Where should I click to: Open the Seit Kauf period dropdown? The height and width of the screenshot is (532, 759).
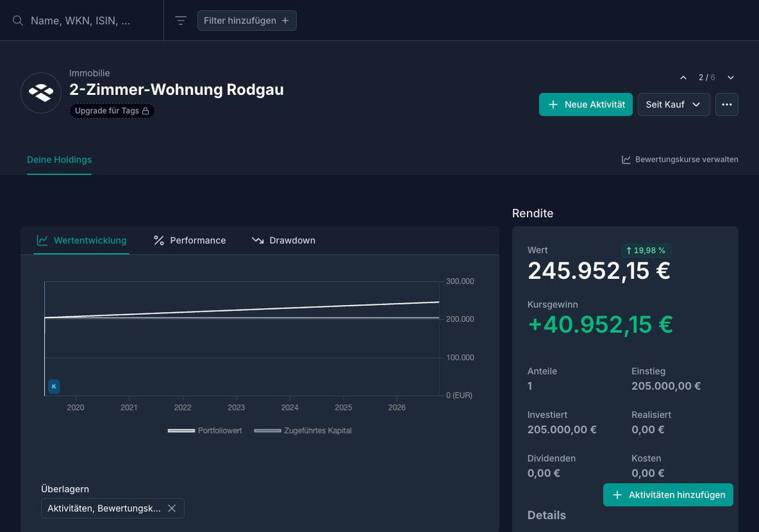tap(674, 104)
